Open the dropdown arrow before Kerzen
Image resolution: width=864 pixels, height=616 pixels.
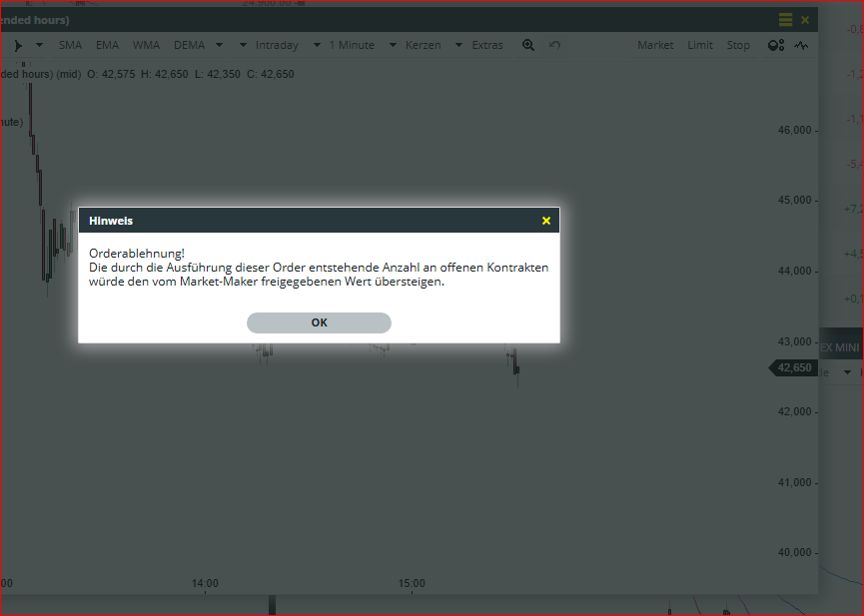coord(393,45)
